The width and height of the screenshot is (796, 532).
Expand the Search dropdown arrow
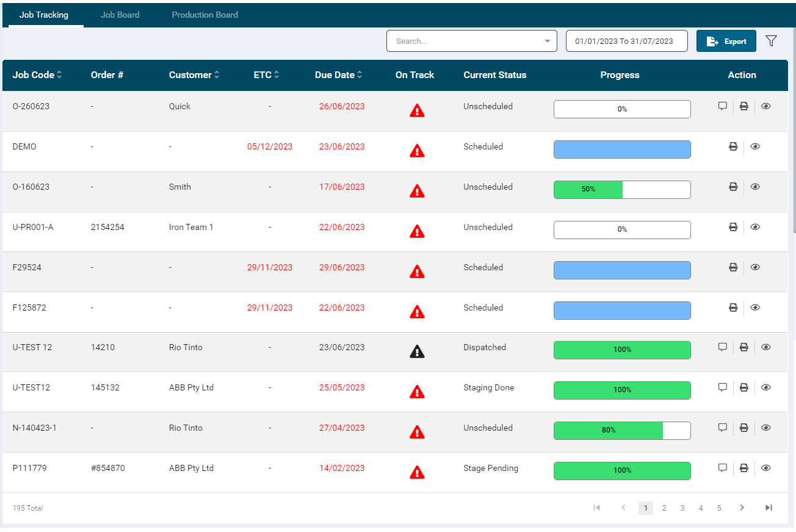[547, 41]
